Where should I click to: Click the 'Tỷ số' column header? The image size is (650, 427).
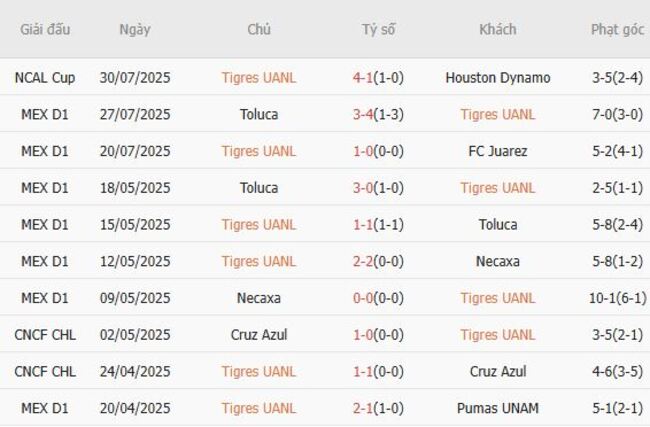[378, 29]
